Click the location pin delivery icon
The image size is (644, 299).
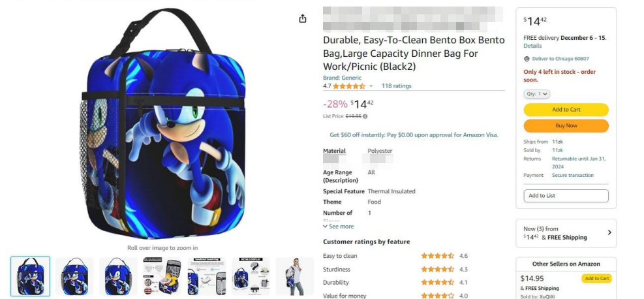point(527,59)
